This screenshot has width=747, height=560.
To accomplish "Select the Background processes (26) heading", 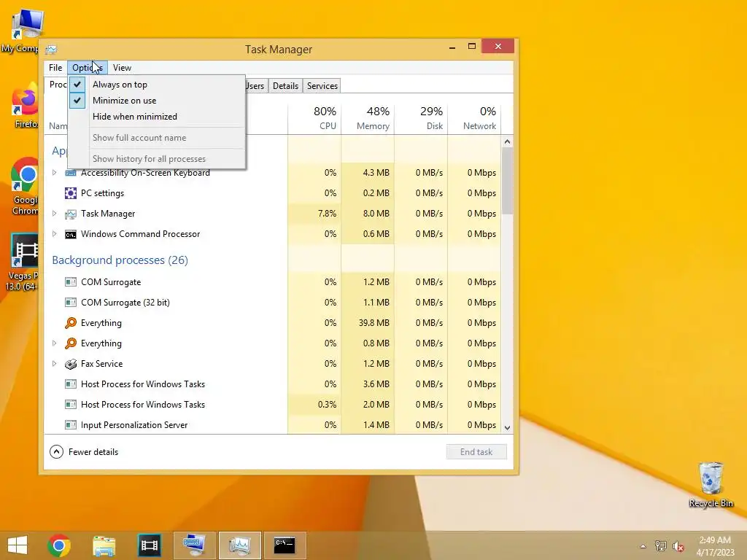I will [120, 260].
